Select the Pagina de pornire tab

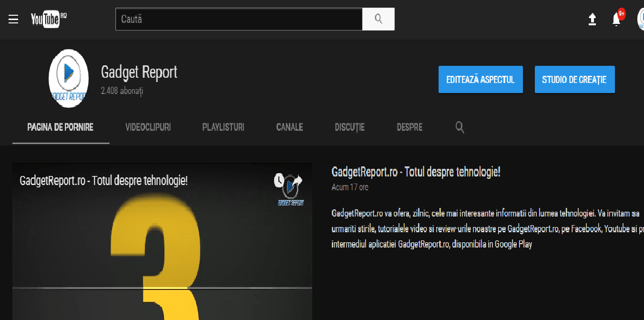click(x=61, y=127)
